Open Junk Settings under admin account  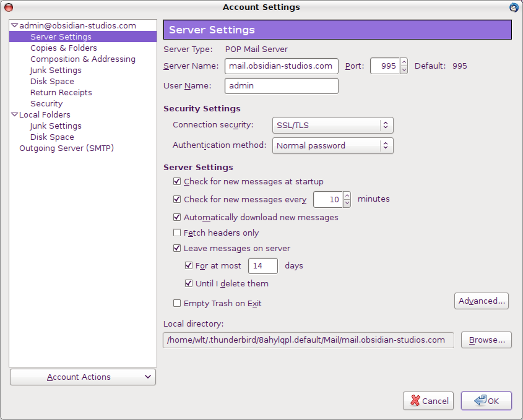pyautogui.click(x=56, y=70)
